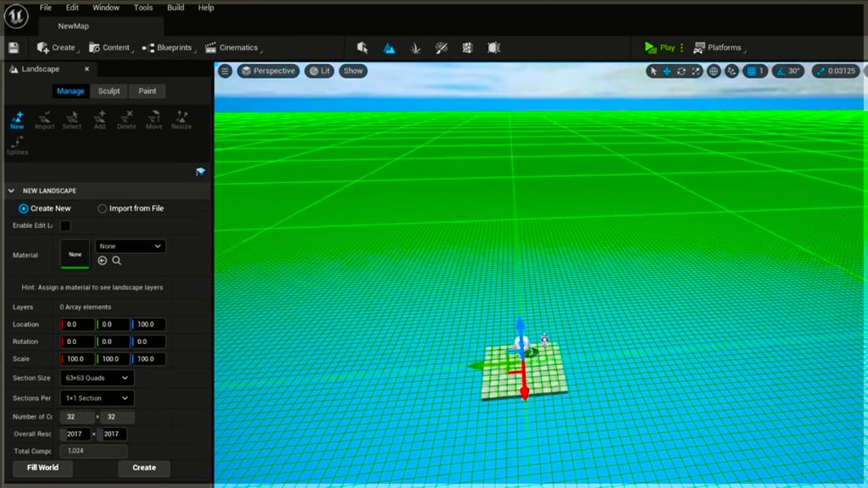Toggle surface snapping icon in viewport
Image resolution: width=868 pixels, height=488 pixels.
(x=732, y=71)
